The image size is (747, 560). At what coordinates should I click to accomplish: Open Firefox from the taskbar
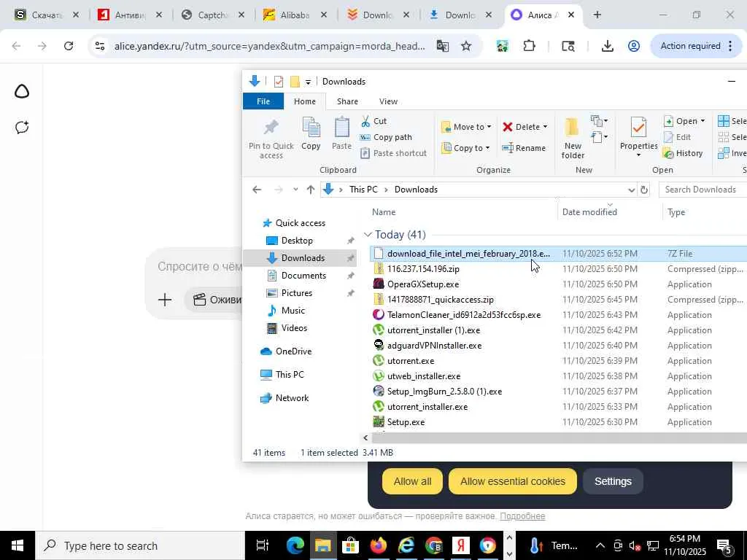tap(379, 545)
